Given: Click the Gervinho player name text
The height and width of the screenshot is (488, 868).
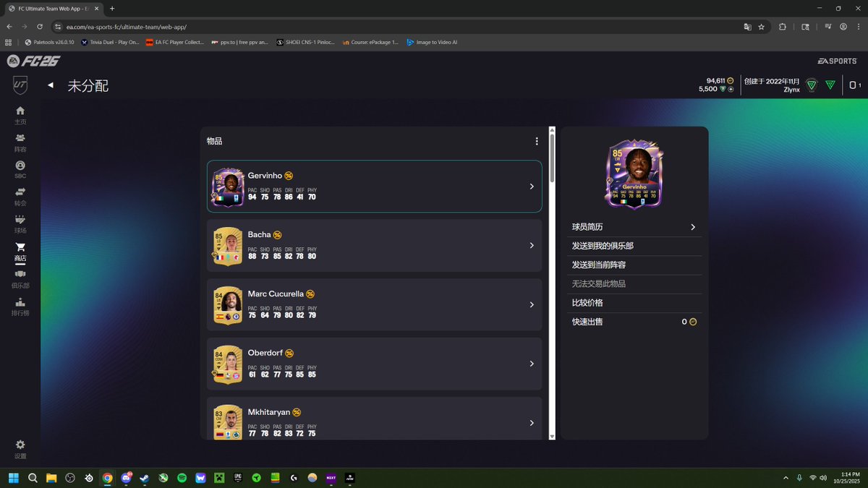Looking at the screenshot, I should pos(265,176).
